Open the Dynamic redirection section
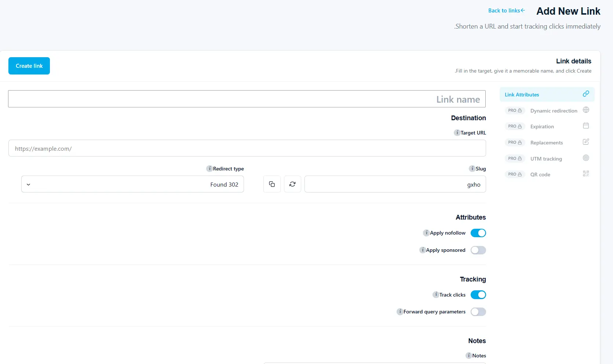The height and width of the screenshot is (364, 613). [x=547, y=110]
